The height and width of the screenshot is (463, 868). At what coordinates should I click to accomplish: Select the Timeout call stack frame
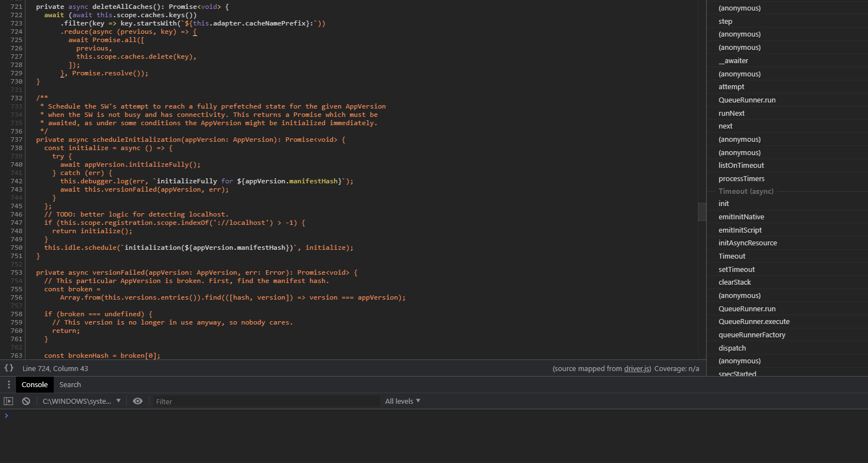787,256
